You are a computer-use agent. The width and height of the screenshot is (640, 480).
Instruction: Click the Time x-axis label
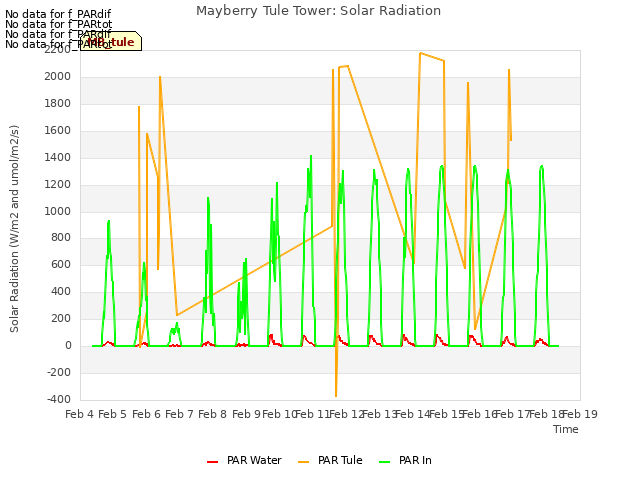pos(566,429)
